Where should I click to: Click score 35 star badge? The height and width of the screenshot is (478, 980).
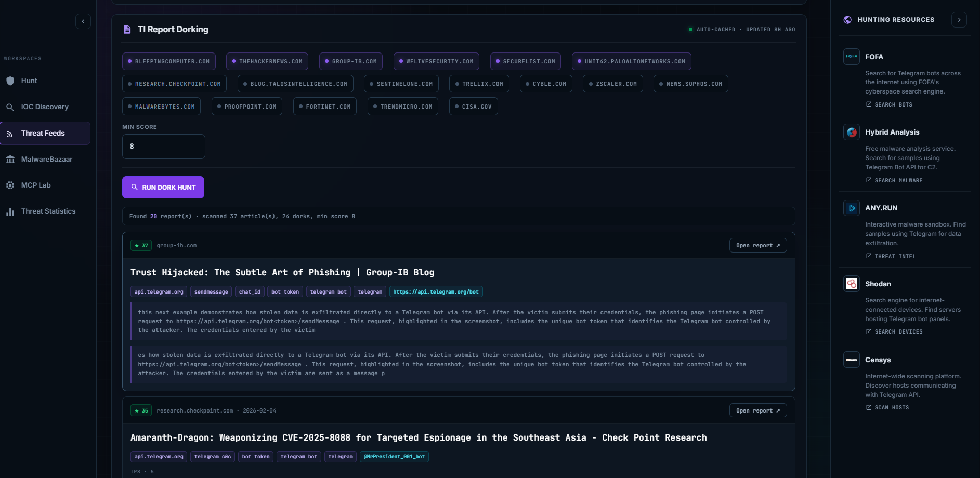click(x=141, y=410)
